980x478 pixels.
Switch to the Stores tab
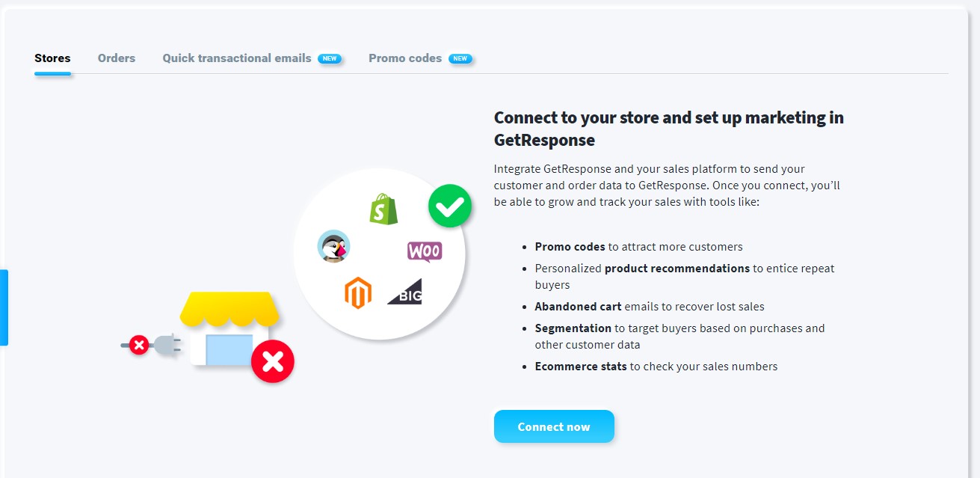coord(52,58)
